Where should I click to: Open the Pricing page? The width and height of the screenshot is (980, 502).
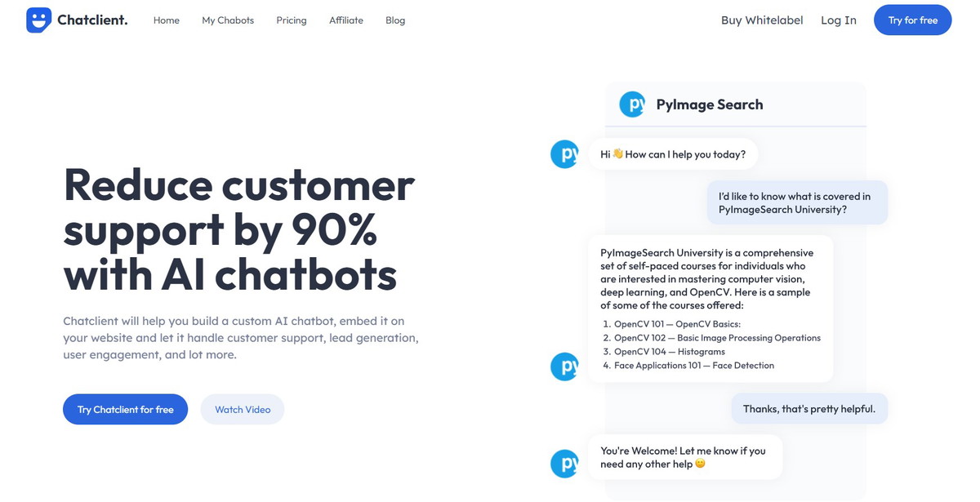292,20
